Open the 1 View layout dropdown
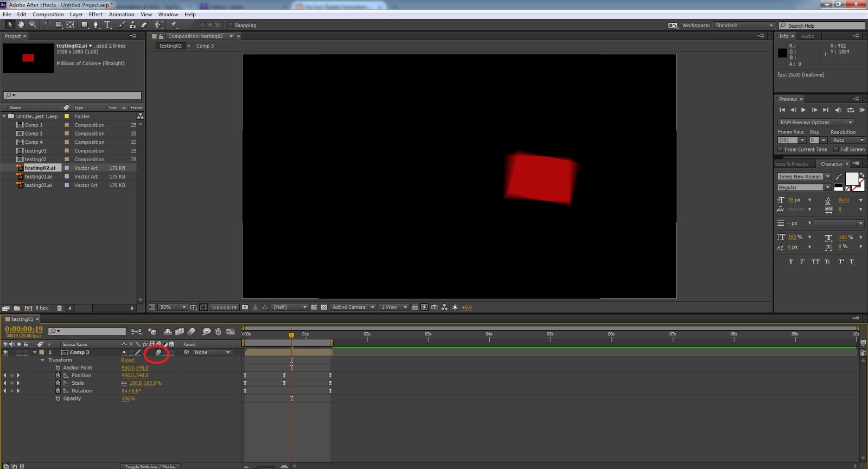 point(393,307)
